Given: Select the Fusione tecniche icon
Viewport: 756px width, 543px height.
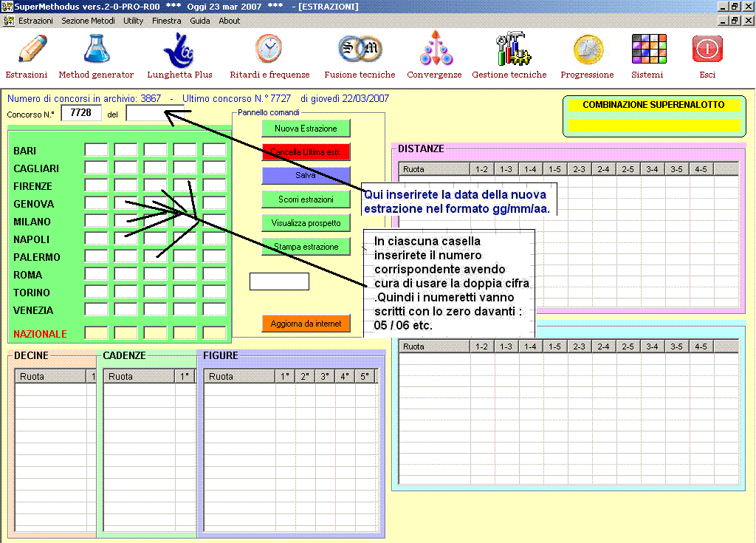Looking at the screenshot, I should (360, 49).
